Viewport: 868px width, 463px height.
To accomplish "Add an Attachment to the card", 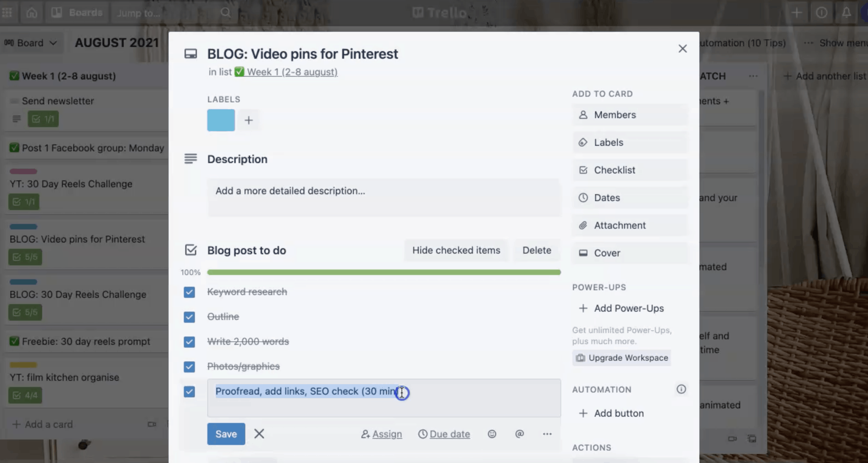I will tap(630, 225).
